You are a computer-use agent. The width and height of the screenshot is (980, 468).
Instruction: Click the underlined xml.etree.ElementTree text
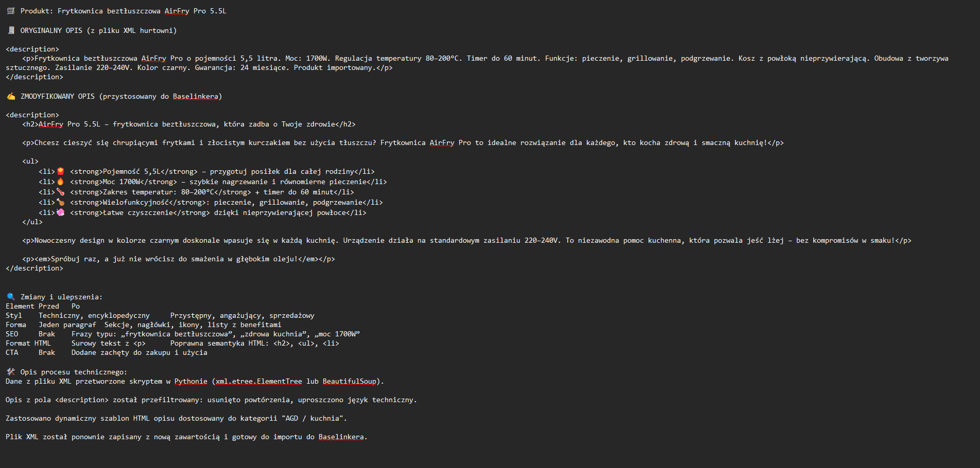pos(259,382)
